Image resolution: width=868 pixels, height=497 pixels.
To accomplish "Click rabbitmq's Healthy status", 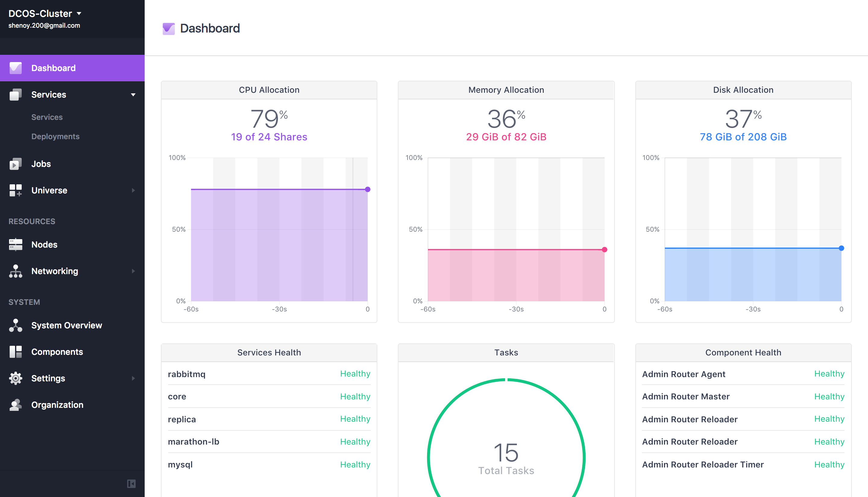I will point(355,374).
